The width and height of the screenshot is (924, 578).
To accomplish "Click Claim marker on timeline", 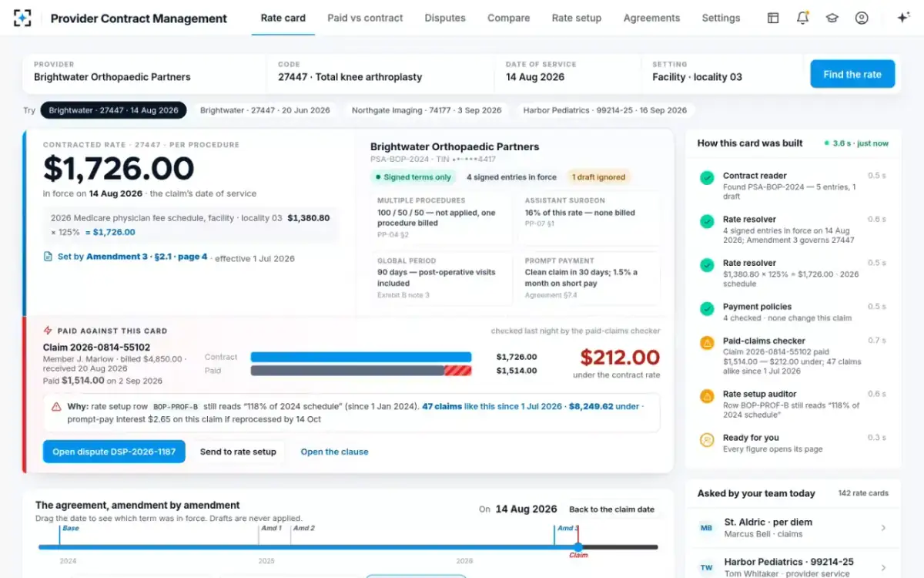I will [578, 556].
